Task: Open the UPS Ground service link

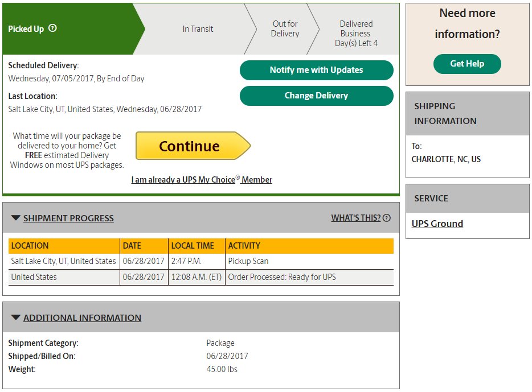Action: [437, 224]
